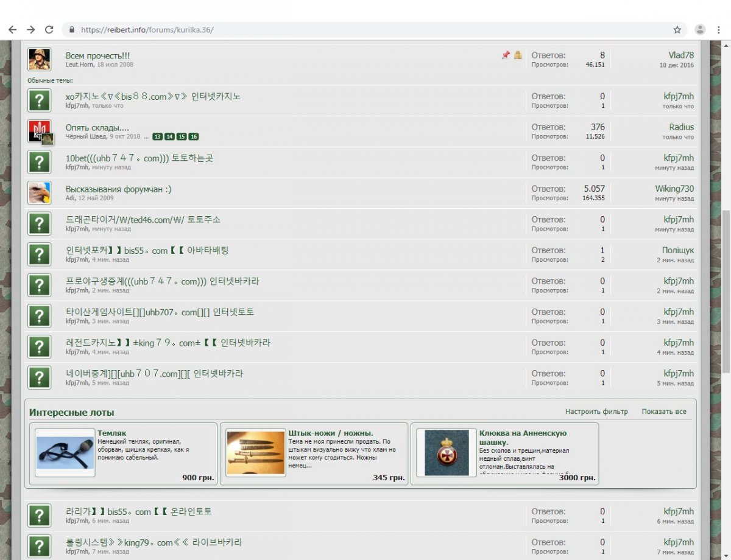The image size is (731, 560).
Task: Open lot title Клюква на Анненскую шашку
Action: coord(523,437)
